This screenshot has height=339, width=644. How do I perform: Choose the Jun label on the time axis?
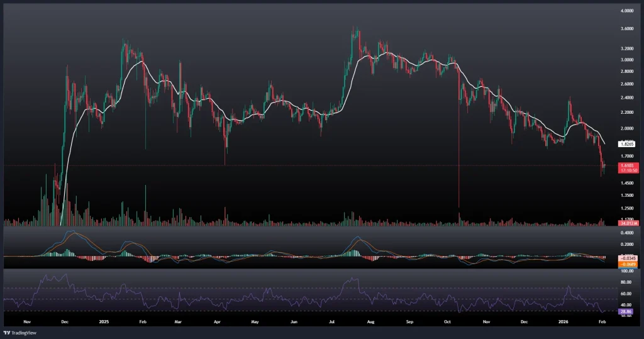[x=294, y=320]
